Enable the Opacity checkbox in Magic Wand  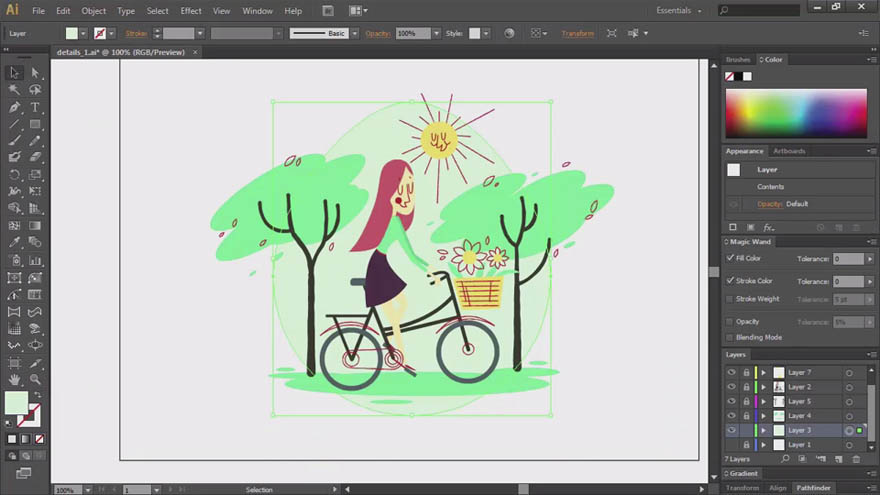[x=730, y=322]
